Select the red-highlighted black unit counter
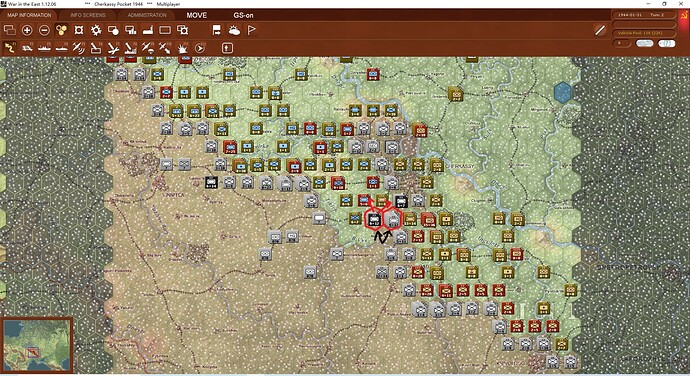Image resolution: width=690 pixels, height=376 pixels. pyautogui.click(x=374, y=219)
